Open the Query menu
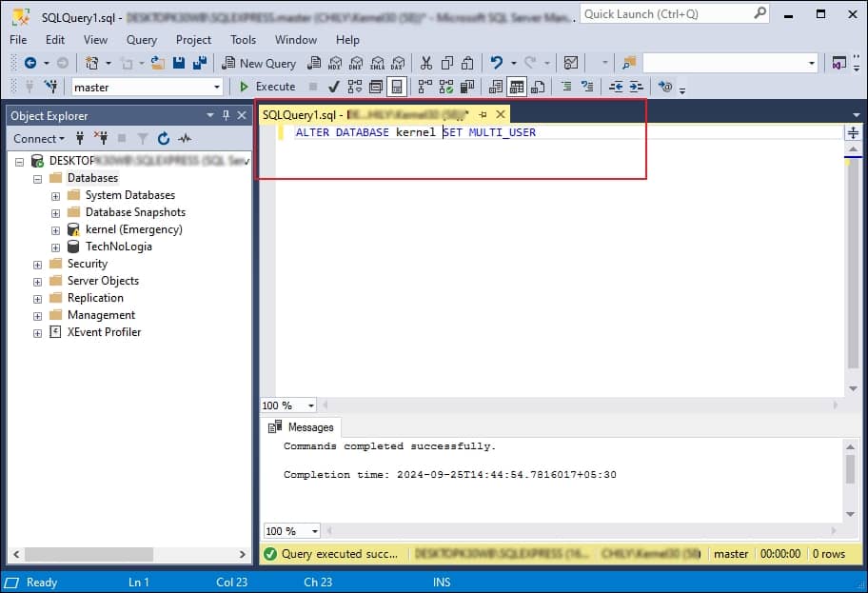 point(142,40)
